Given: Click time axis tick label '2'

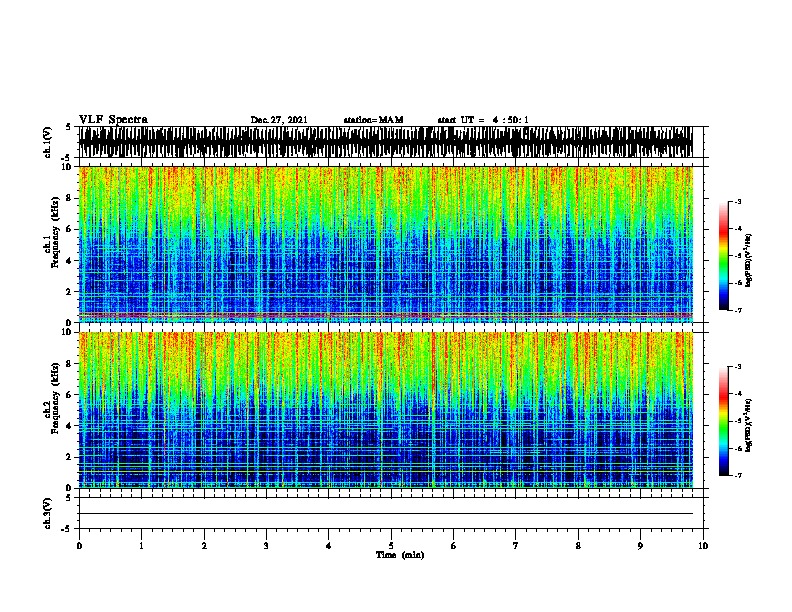Looking at the screenshot, I should point(204,546).
